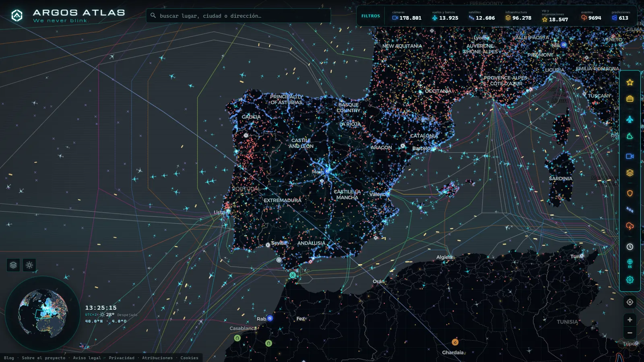Zoom out with the minus button
Image resolution: width=644 pixels, height=362 pixels.
coord(630,333)
